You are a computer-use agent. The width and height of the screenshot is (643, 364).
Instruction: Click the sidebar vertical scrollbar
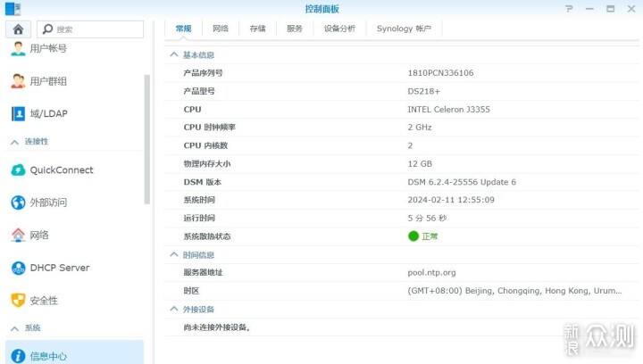[x=146, y=139]
